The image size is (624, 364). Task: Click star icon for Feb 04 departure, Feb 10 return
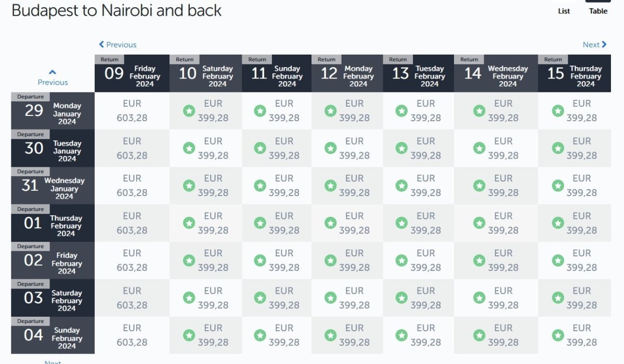[189, 335]
